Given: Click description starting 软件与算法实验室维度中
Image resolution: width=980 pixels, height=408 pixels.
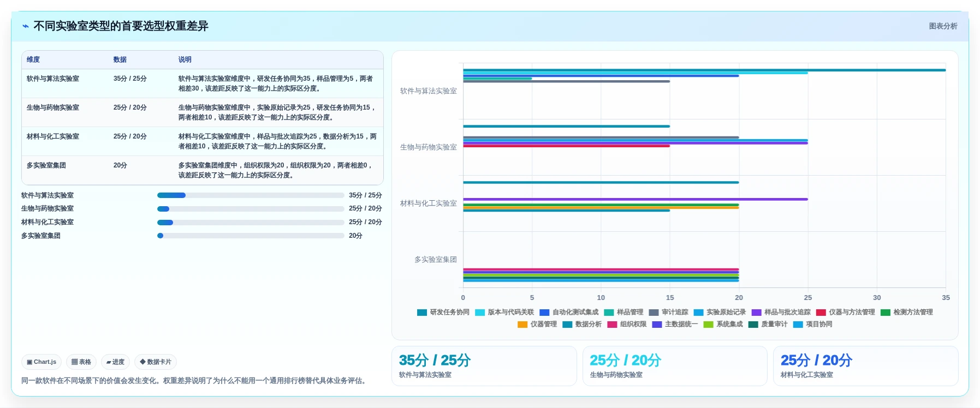Looking at the screenshot, I should coord(276,83).
